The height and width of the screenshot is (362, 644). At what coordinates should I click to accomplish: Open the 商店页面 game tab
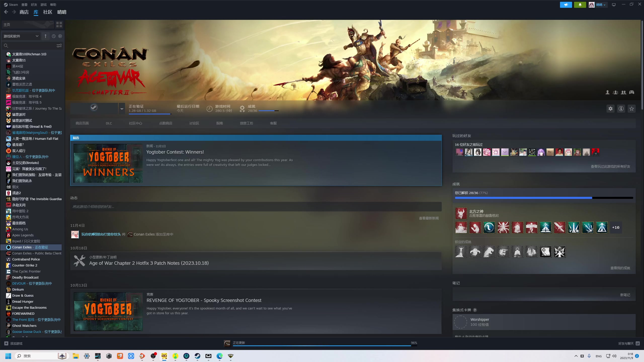tap(82, 123)
